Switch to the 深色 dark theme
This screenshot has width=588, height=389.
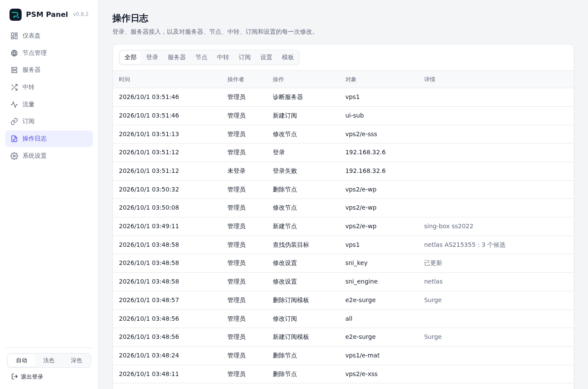coord(77,360)
